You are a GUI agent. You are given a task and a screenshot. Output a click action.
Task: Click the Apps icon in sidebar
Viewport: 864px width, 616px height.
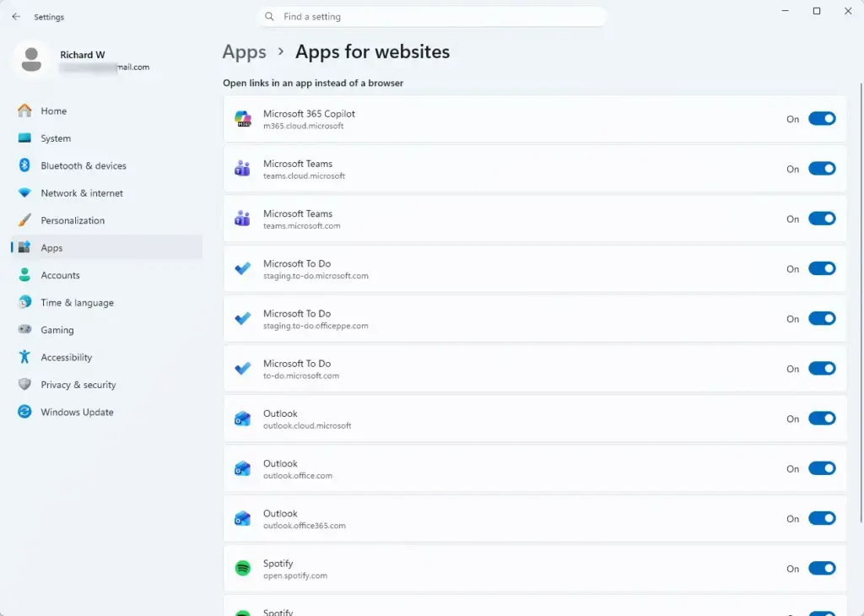(x=24, y=247)
